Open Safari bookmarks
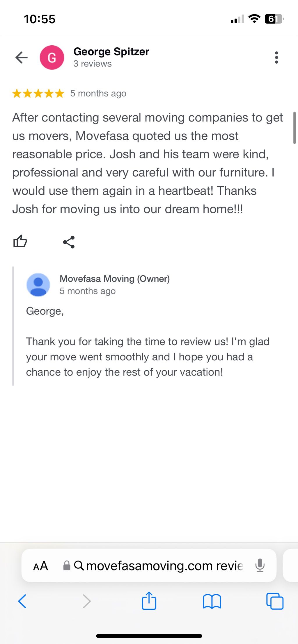This screenshot has height=644, width=298. tap(212, 601)
